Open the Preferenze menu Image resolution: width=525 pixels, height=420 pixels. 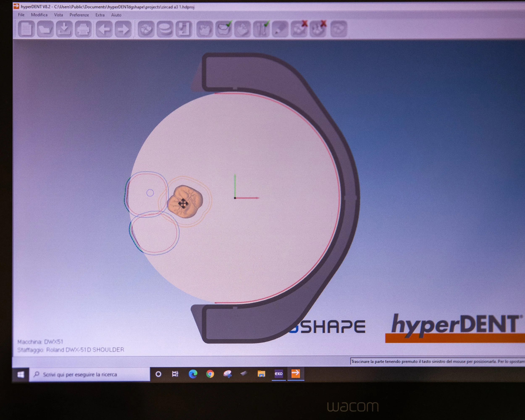pyautogui.click(x=79, y=15)
